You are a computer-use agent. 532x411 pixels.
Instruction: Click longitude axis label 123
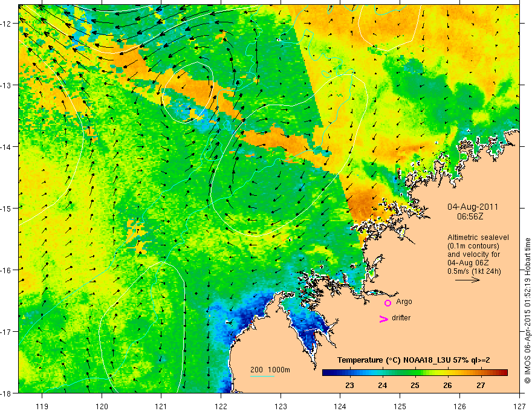pos(281,406)
